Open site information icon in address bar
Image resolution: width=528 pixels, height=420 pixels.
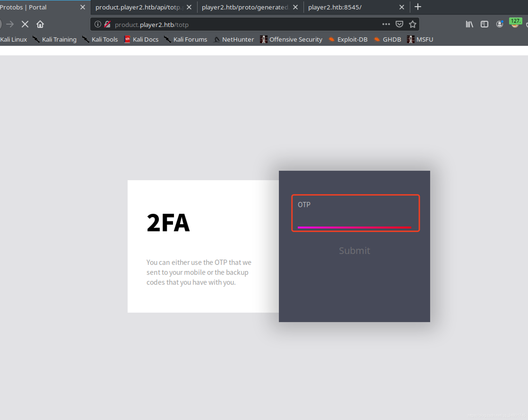pos(98,24)
